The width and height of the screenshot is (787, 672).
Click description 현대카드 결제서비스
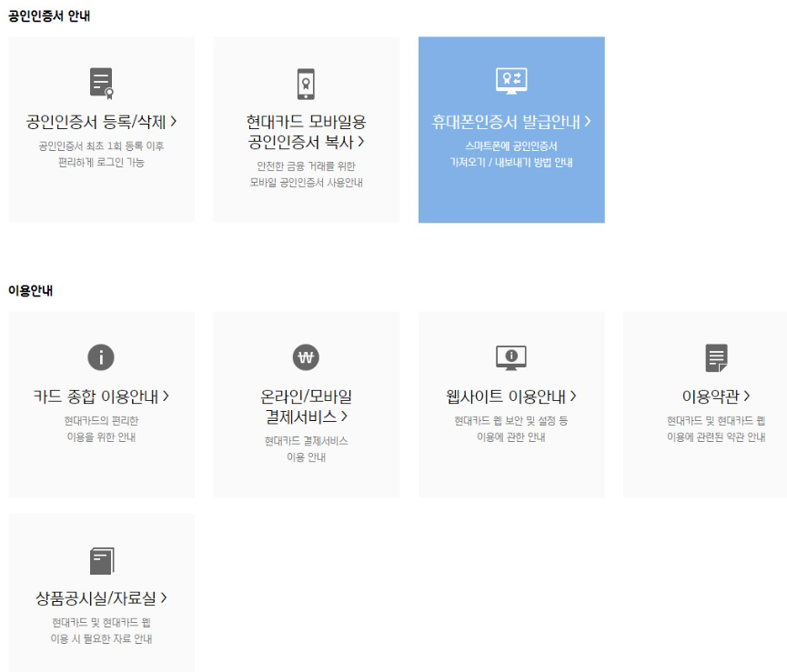point(307,441)
